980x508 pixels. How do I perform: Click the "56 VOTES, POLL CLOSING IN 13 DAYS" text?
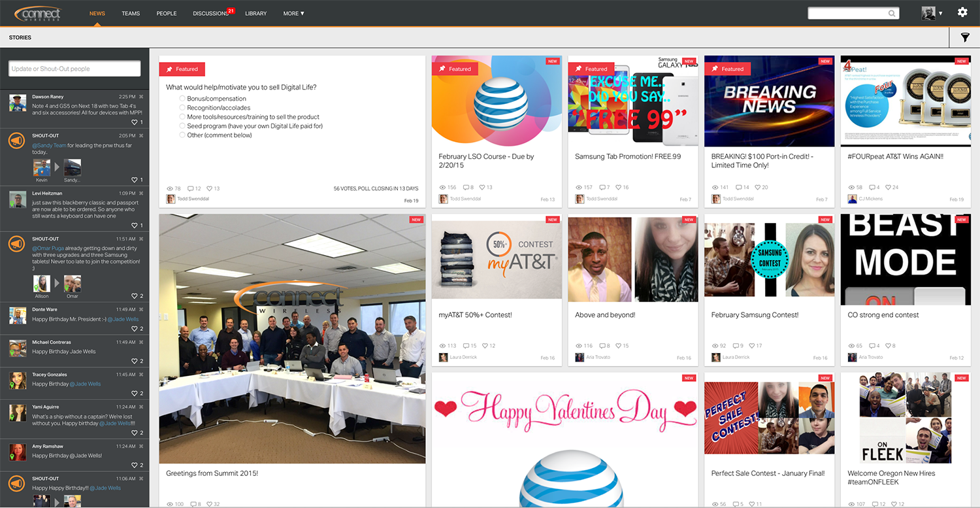[376, 188]
